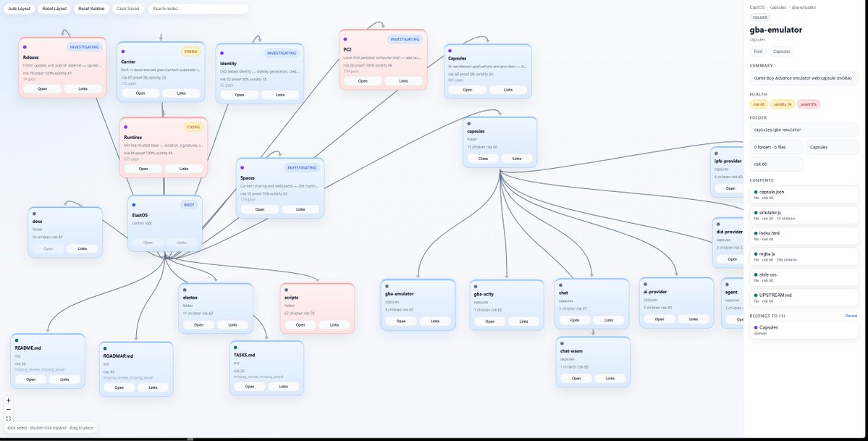Select the Capsules chip under gba-emulator title
The height and width of the screenshot is (441, 868).
coord(782,51)
